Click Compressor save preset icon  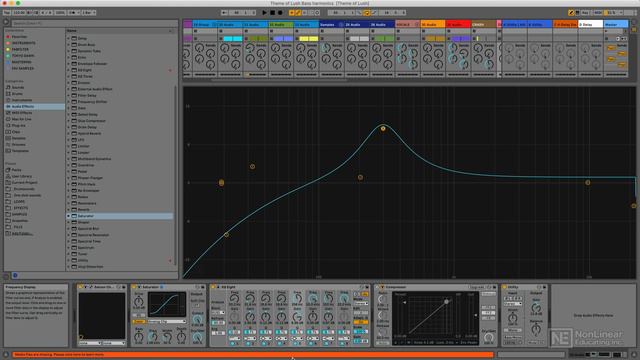click(494, 287)
